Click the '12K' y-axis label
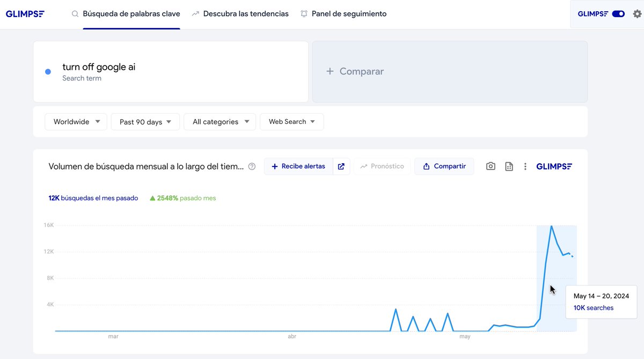This screenshot has height=359, width=644. tap(49, 252)
